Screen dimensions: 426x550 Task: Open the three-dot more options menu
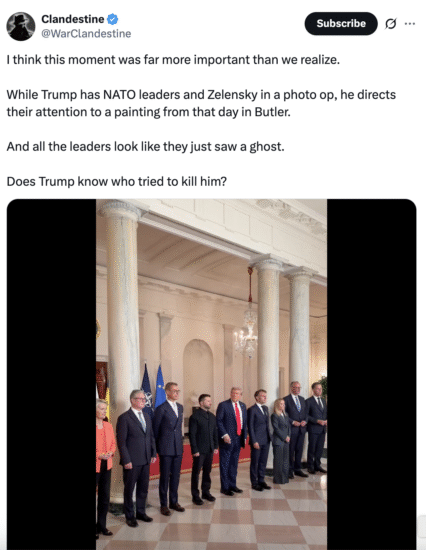click(x=410, y=24)
